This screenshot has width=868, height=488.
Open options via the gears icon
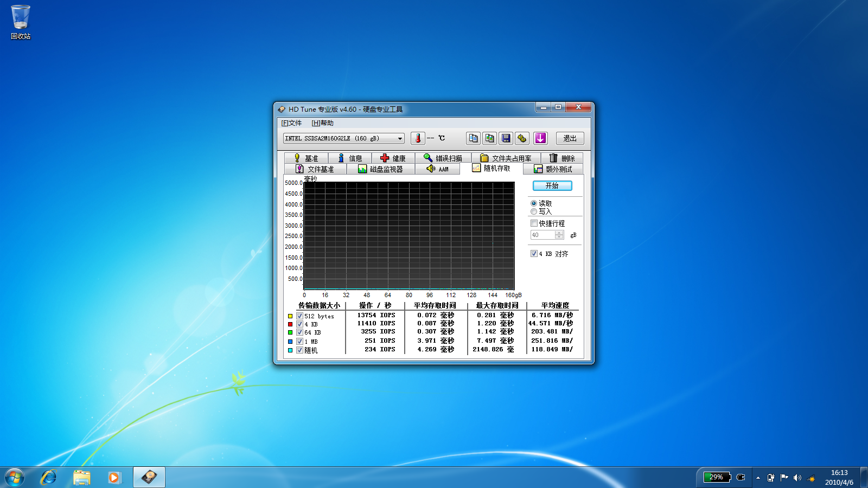tap(522, 138)
